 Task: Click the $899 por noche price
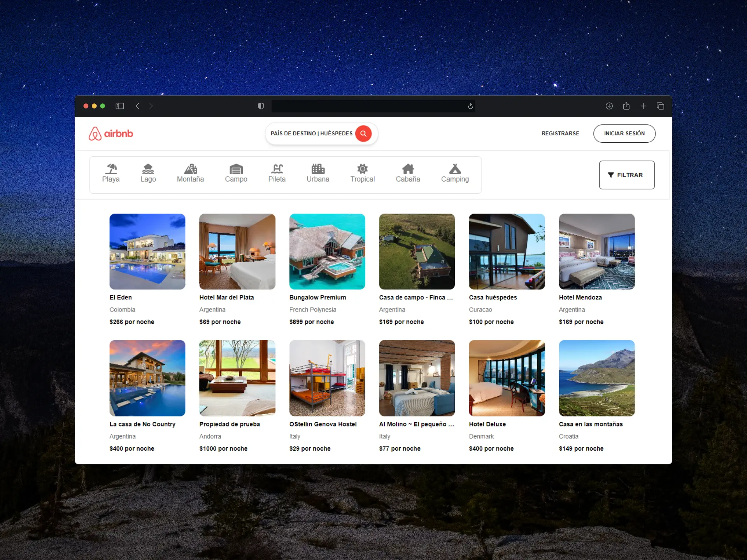click(x=312, y=322)
